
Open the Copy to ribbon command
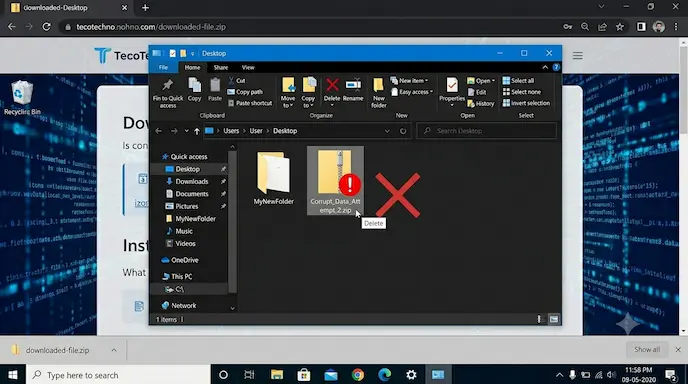(308, 93)
